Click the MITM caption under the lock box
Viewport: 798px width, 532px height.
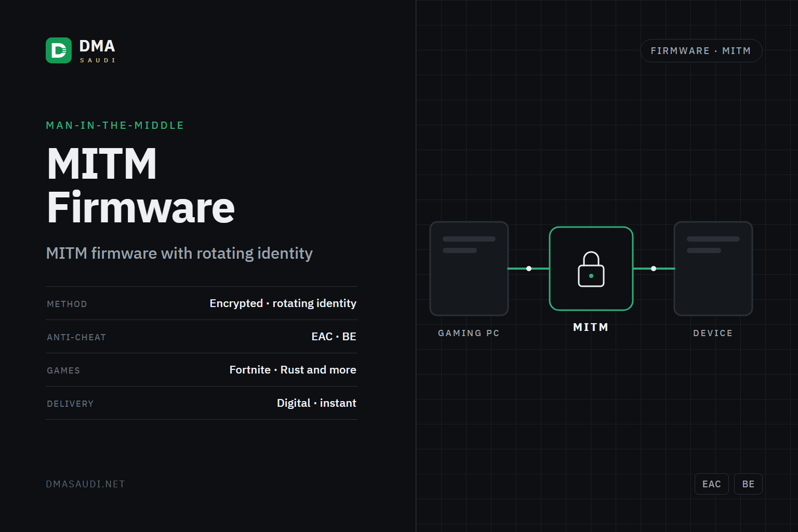pyautogui.click(x=591, y=327)
